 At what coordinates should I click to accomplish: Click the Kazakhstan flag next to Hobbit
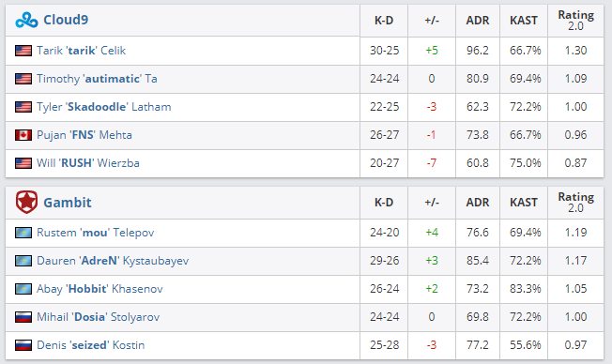23,289
